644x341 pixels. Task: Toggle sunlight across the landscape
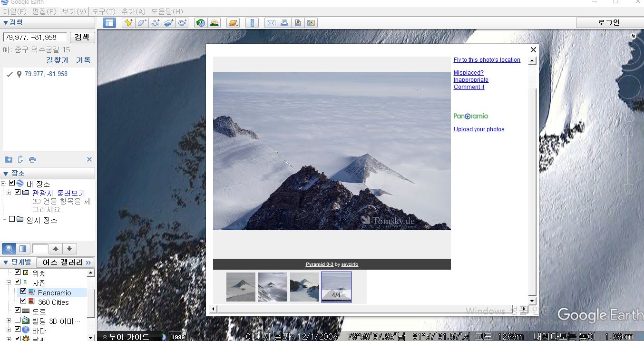tap(215, 23)
